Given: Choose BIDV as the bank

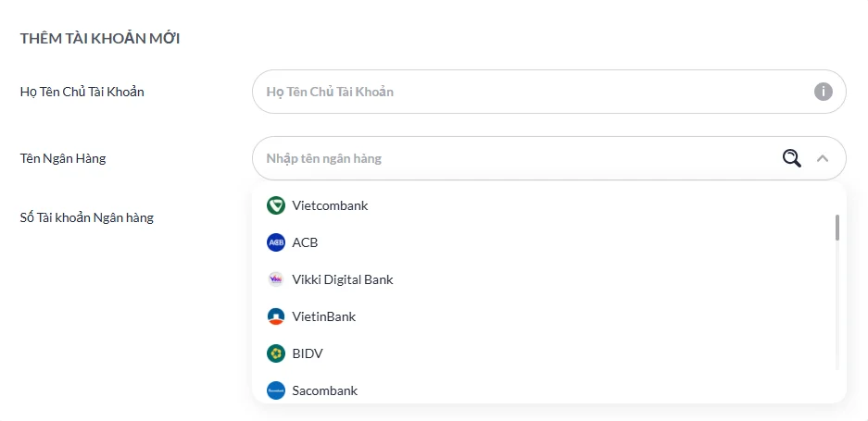Looking at the screenshot, I should pos(307,353).
